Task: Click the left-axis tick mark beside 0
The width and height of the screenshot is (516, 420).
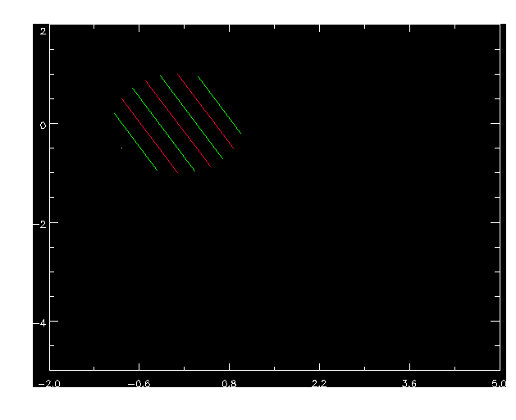Action: coord(53,124)
